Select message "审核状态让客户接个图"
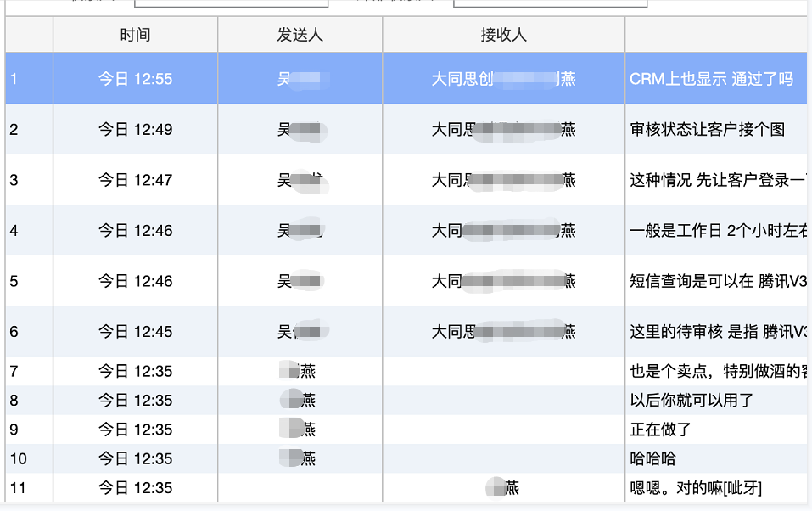Screen dimensions: 812x511 pos(707,130)
